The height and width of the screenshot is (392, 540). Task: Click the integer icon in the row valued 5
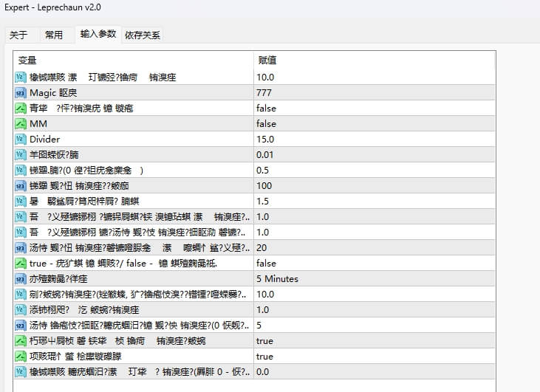tap(21, 326)
